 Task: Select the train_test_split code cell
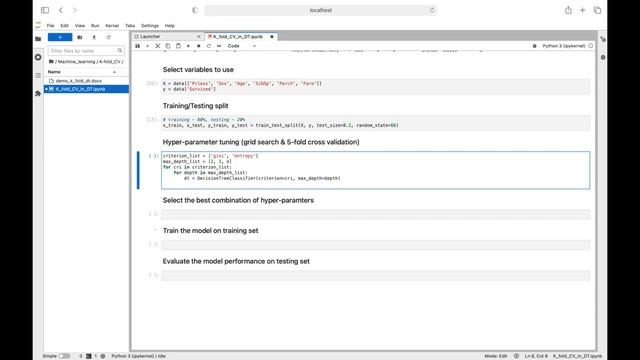pos(375,123)
